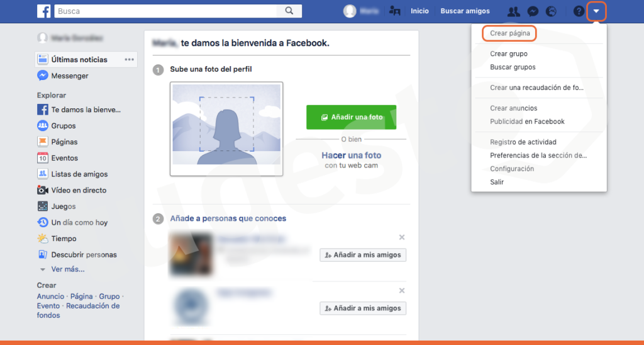Click first Añadir a mis amigos button
644x345 pixels.
363,255
